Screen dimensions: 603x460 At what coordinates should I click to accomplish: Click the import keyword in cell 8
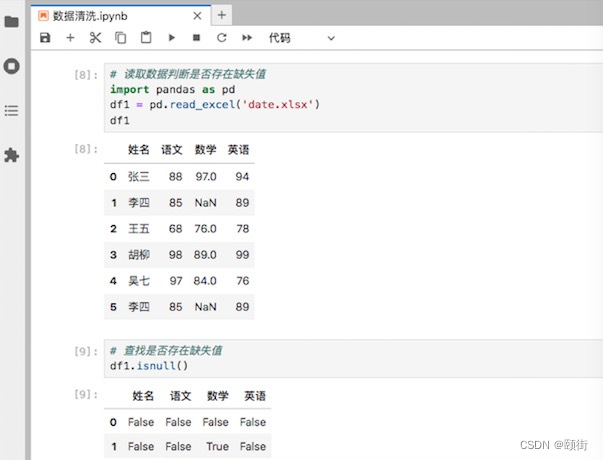point(130,90)
